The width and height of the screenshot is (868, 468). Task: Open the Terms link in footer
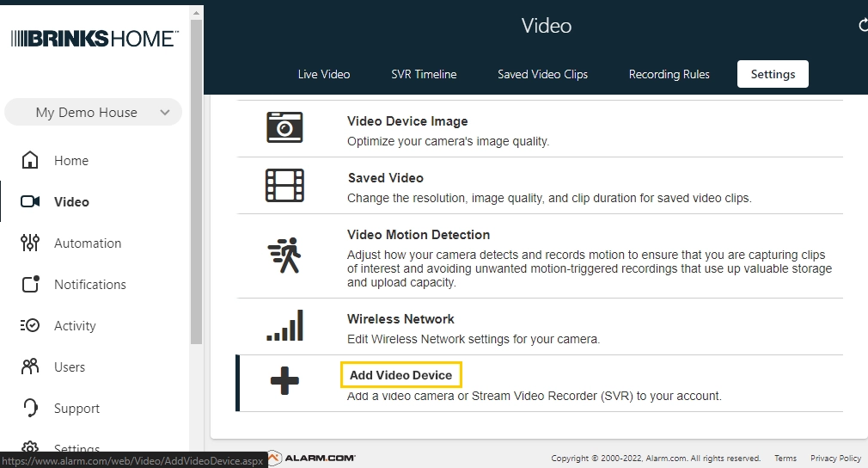coord(785,458)
